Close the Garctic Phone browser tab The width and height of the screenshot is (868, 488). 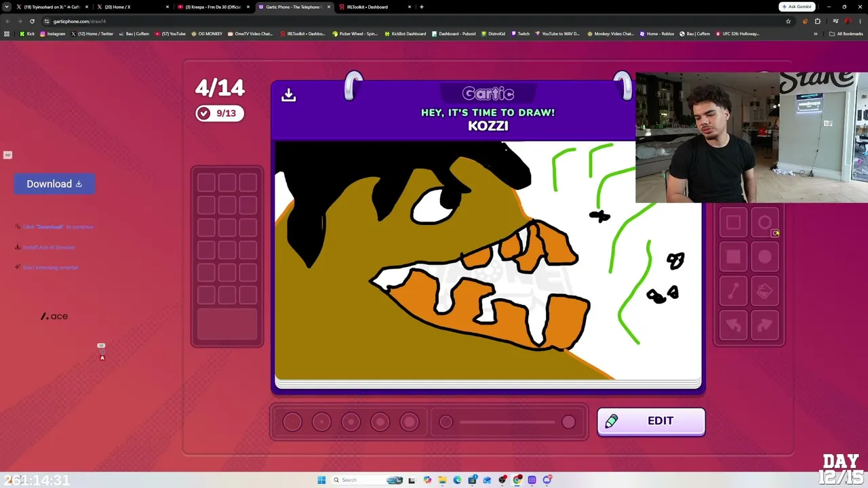coord(329,7)
